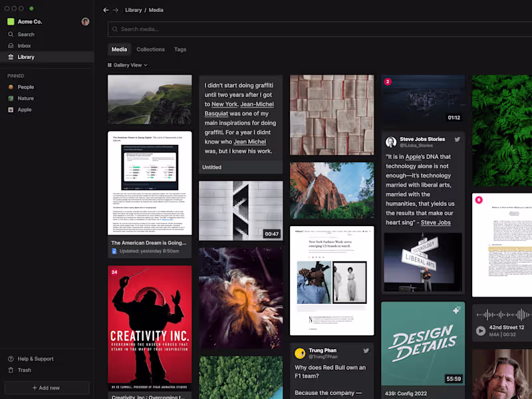Open the Help & Support link
The height and width of the screenshot is (399, 532).
click(x=36, y=359)
